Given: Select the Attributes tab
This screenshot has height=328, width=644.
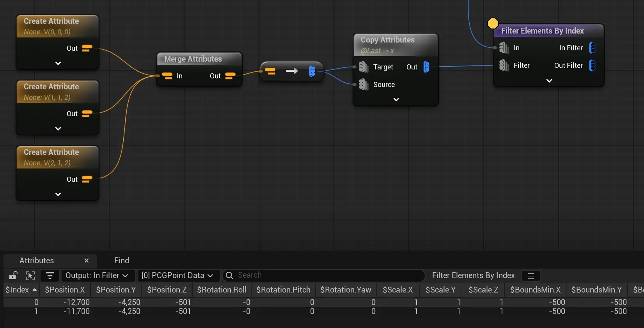Looking at the screenshot, I should [x=37, y=261].
